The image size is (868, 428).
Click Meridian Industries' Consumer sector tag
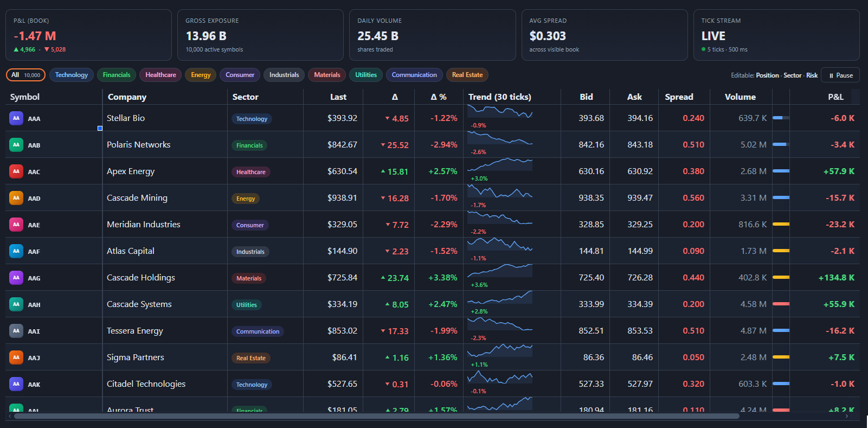pyautogui.click(x=250, y=225)
